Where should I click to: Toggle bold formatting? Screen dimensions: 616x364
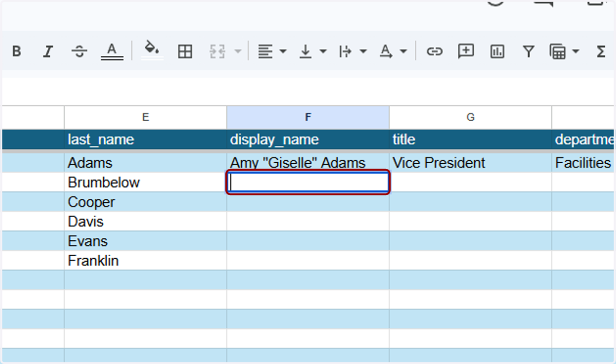coord(16,51)
